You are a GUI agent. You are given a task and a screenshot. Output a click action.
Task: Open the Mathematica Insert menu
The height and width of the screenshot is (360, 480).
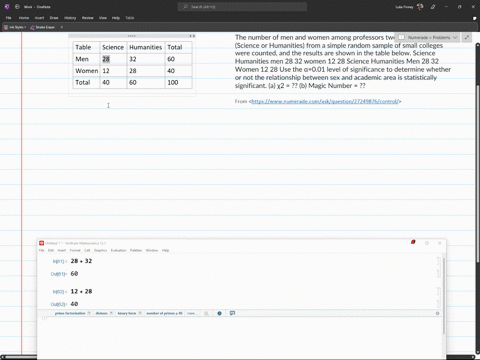point(62,250)
